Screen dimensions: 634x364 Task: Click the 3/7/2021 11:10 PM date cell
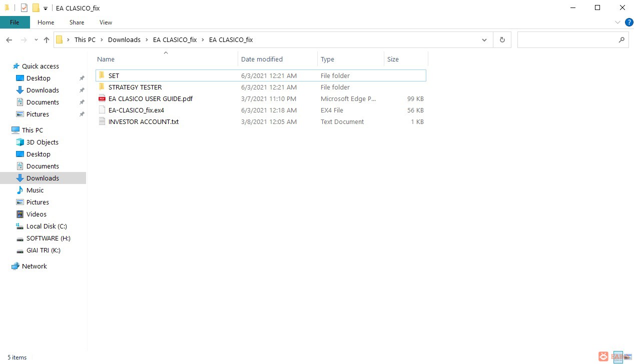[269, 98]
